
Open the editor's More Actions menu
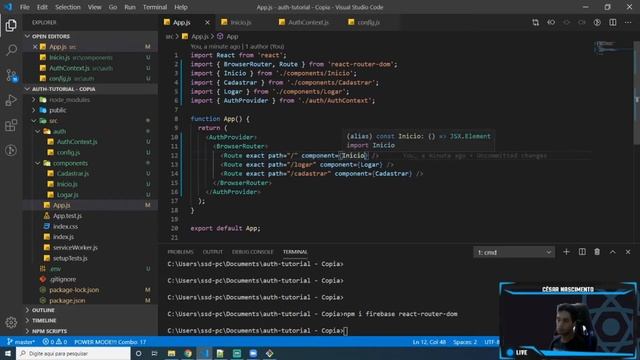pyautogui.click(x=628, y=22)
